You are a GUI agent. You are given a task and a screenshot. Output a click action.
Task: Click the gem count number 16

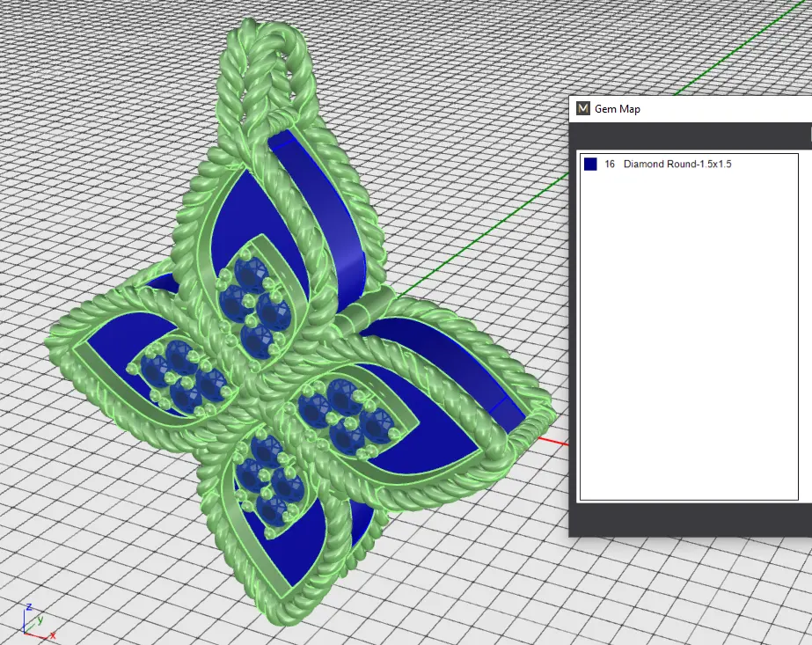(610, 165)
